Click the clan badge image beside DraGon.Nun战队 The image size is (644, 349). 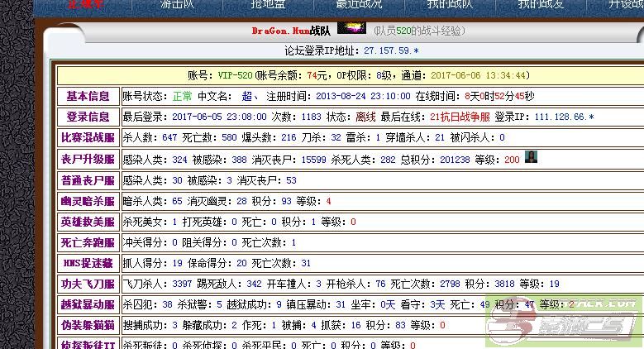(351, 30)
